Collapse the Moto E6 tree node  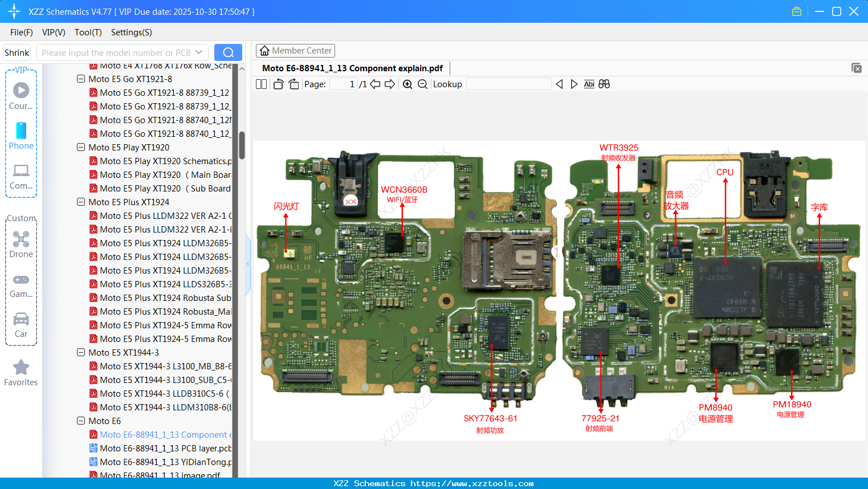coord(80,421)
